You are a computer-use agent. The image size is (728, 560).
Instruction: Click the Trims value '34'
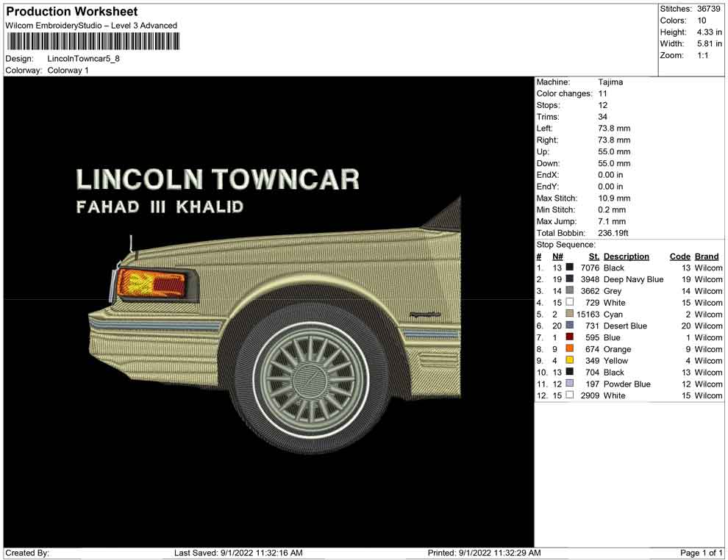point(602,116)
